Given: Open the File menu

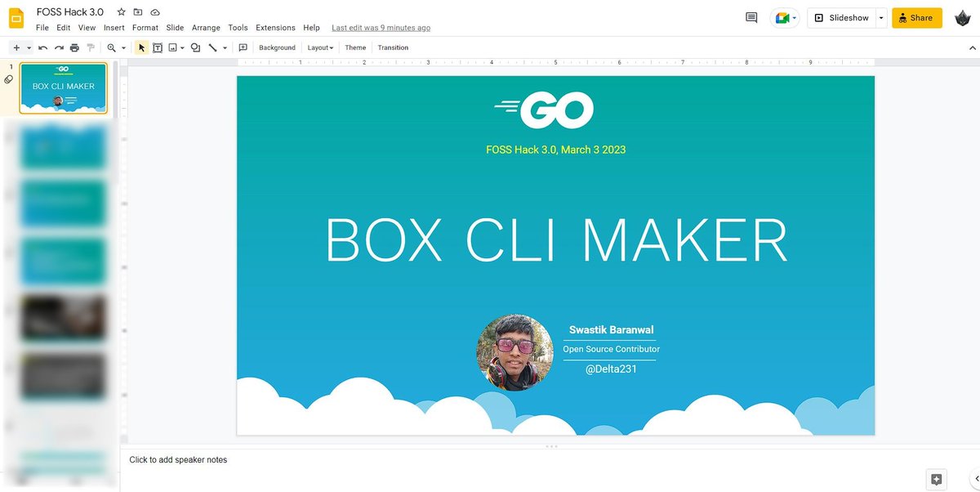Looking at the screenshot, I should click(x=42, y=28).
